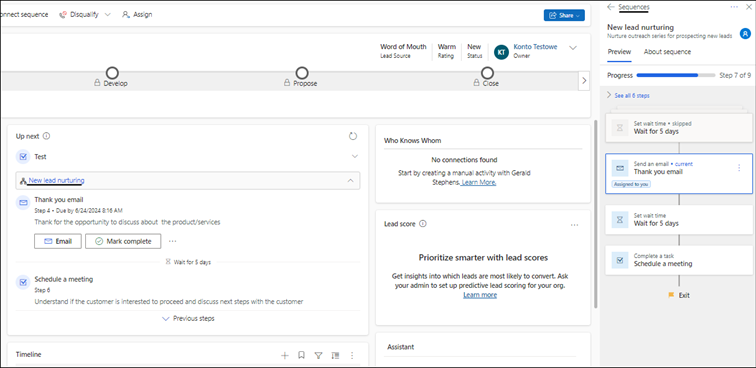Screen dimensions: 756x368
Task: Click Schedule a meeting step card in sequence
Action: (678, 260)
